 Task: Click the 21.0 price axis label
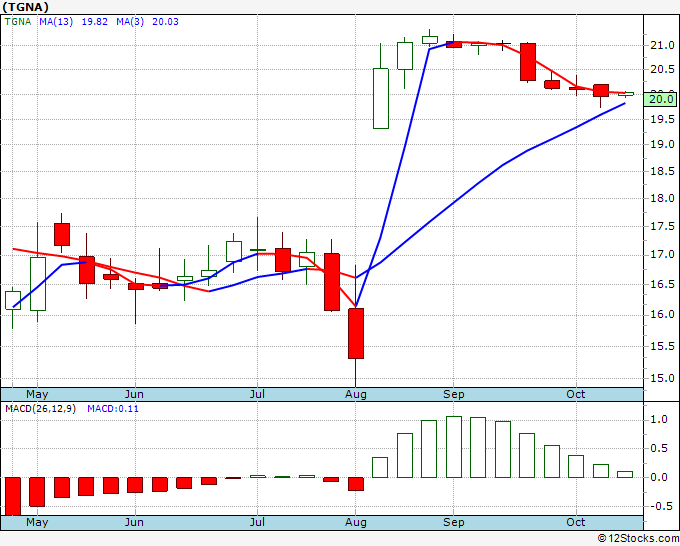tap(662, 45)
